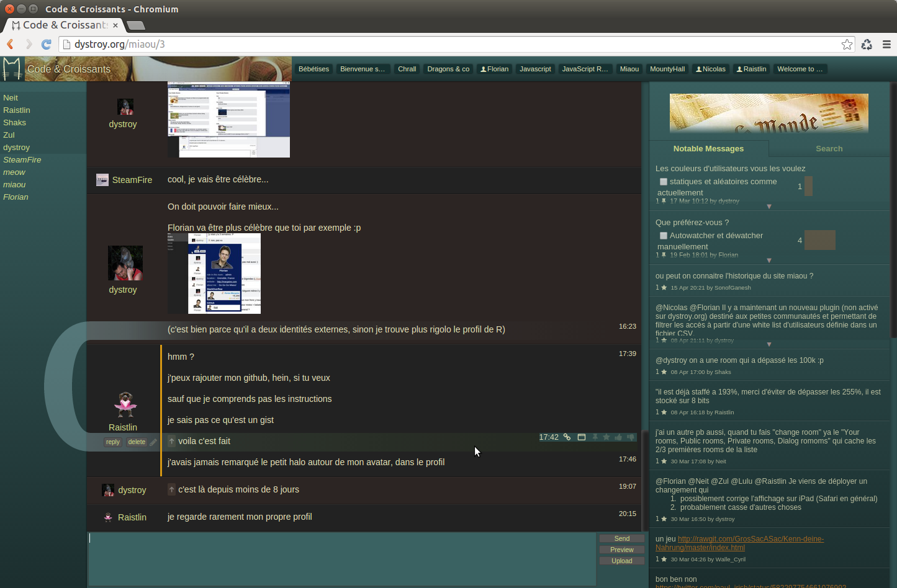Expand the '@Nicolas @Florian' plugin notable message

tap(769, 344)
